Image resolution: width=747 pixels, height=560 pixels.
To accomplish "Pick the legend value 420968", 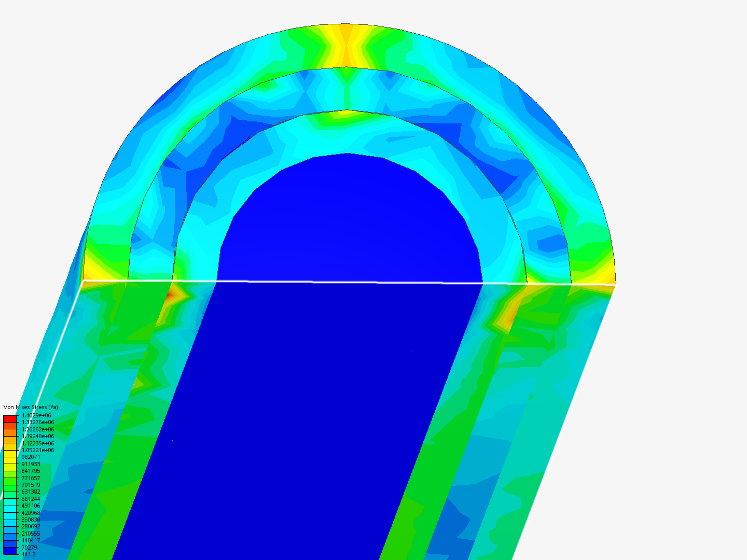I will point(31,513).
